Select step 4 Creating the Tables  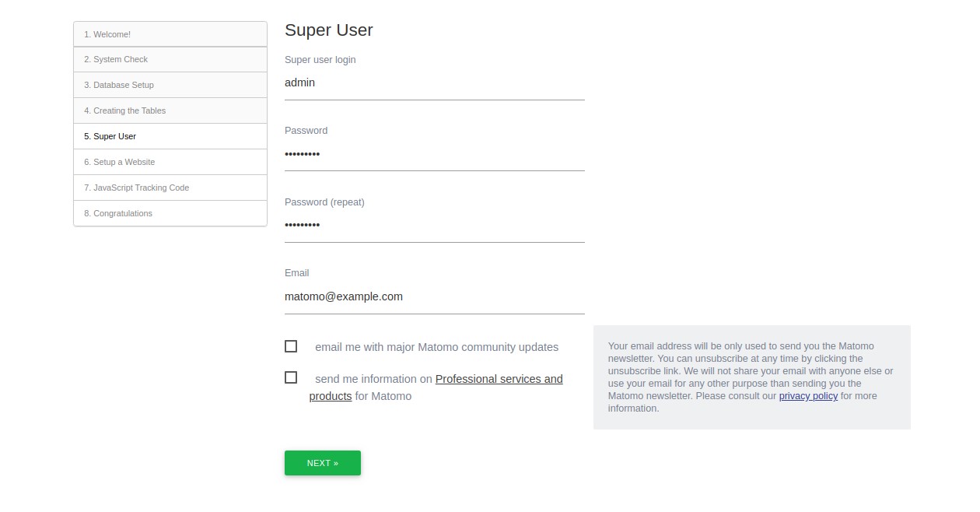point(170,111)
